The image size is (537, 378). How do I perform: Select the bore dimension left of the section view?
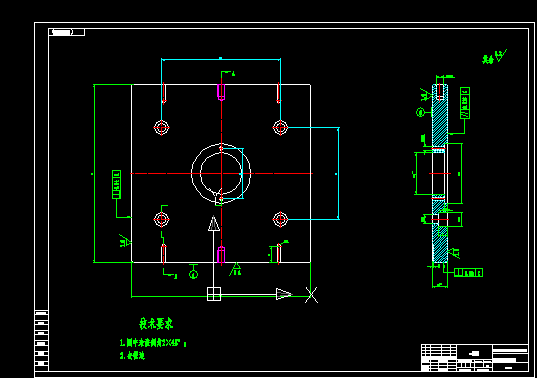(415, 174)
